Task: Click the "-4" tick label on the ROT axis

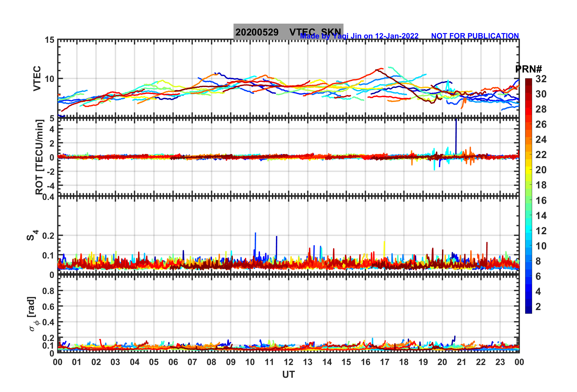Action: [50, 185]
